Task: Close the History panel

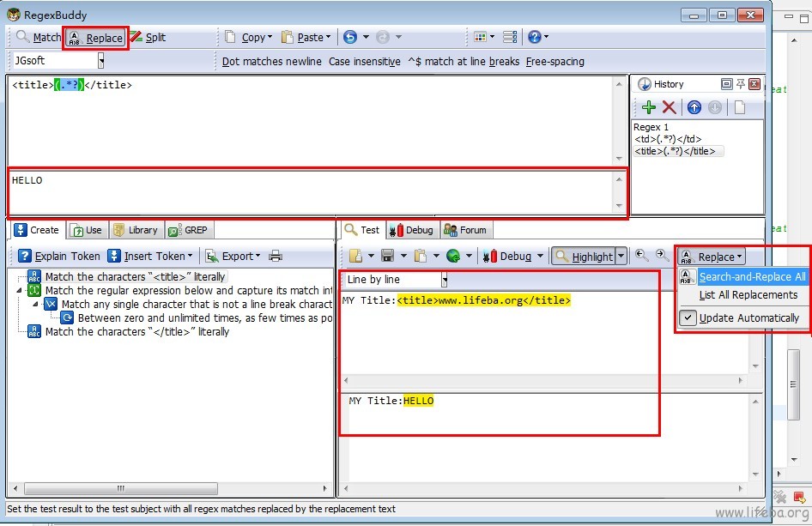Action: coord(754,84)
